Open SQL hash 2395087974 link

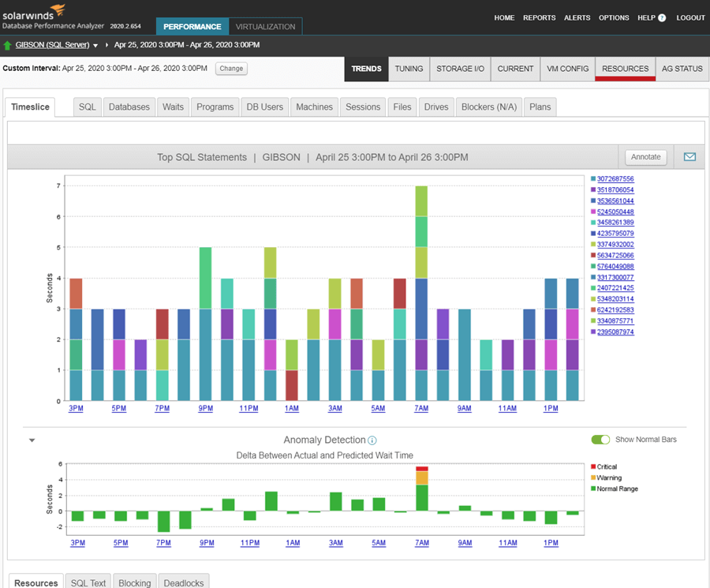pyautogui.click(x=615, y=332)
